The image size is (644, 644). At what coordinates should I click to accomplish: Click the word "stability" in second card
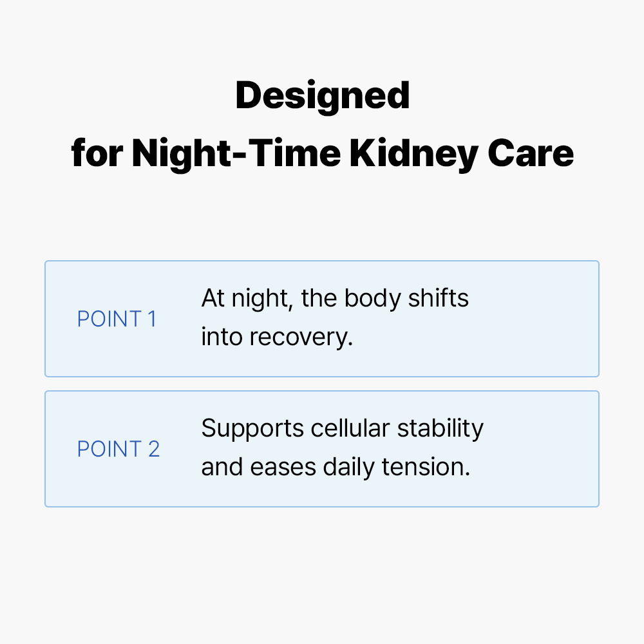(440, 429)
